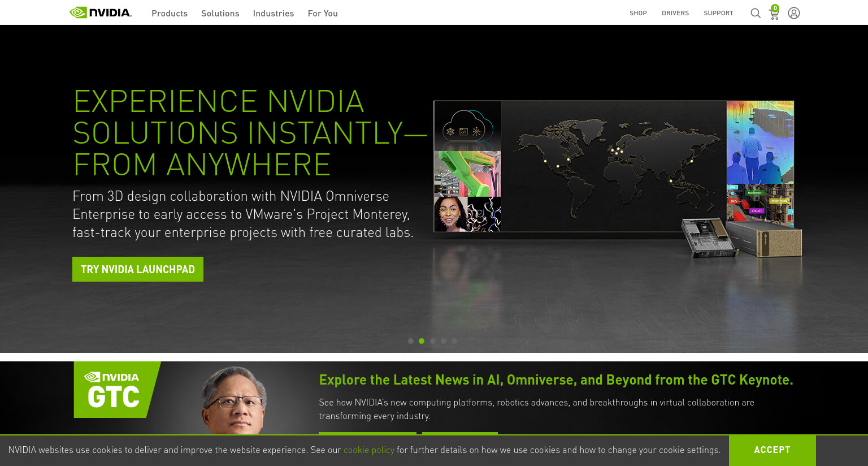The image size is (868, 466).
Task: Click the 'See how NVIDIA's new computing' text
Action: (536, 409)
